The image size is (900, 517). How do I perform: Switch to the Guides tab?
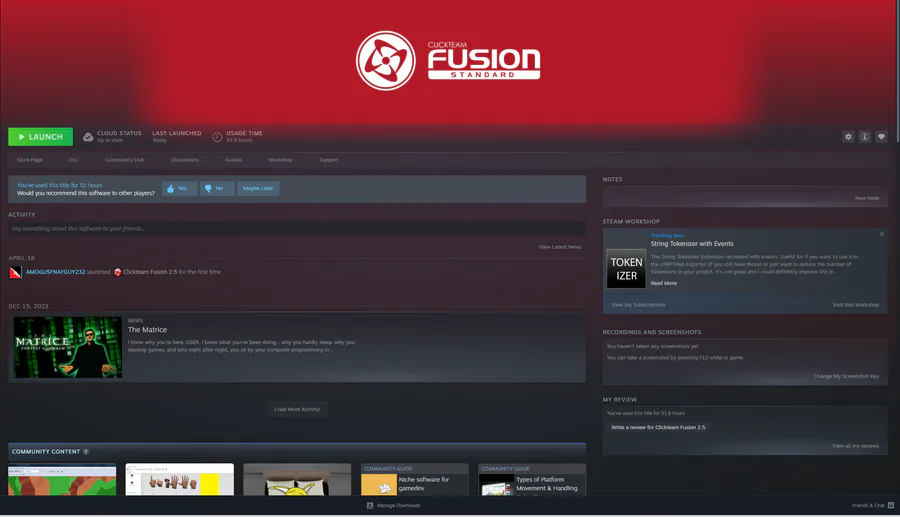click(234, 160)
